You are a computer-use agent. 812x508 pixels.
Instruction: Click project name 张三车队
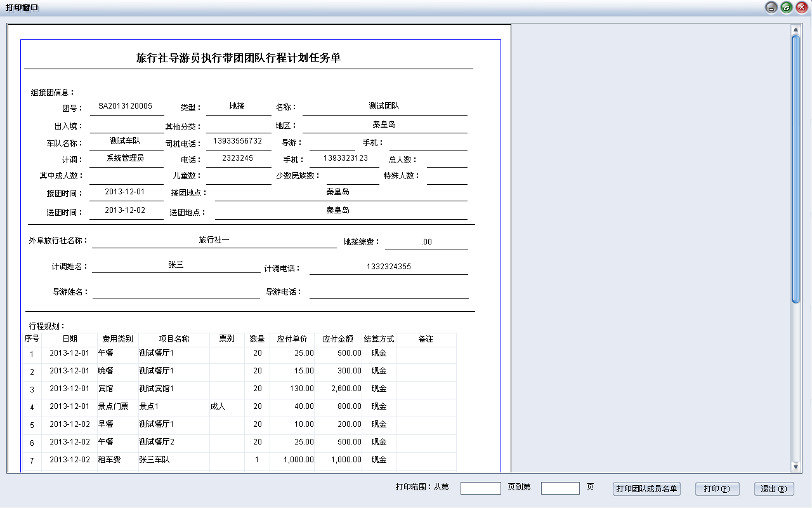[x=154, y=460]
